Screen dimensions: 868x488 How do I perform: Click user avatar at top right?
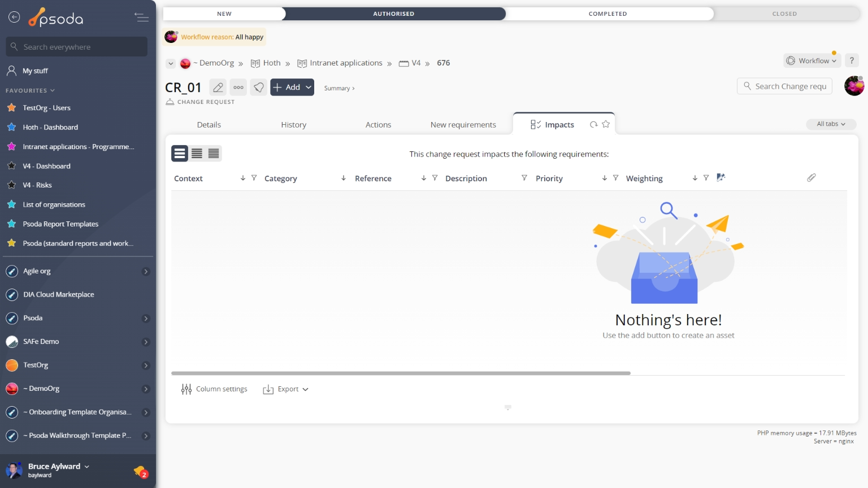854,86
